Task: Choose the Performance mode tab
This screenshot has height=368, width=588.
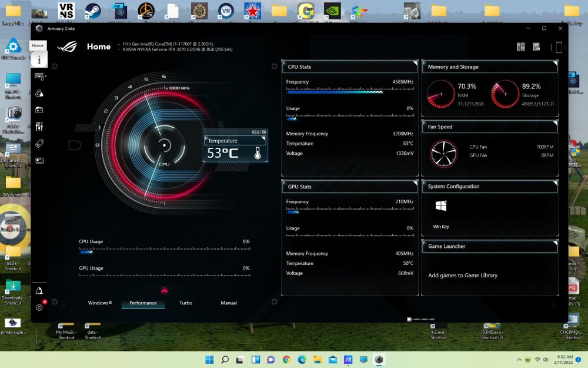Action: click(143, 303)
